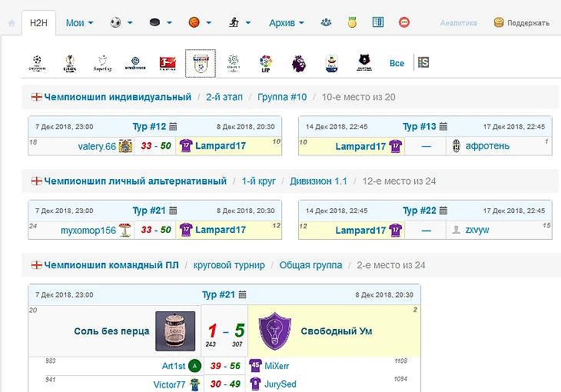Screen dimensions: 561x392
Task: Select the Champions League logo
Action: 37,63
